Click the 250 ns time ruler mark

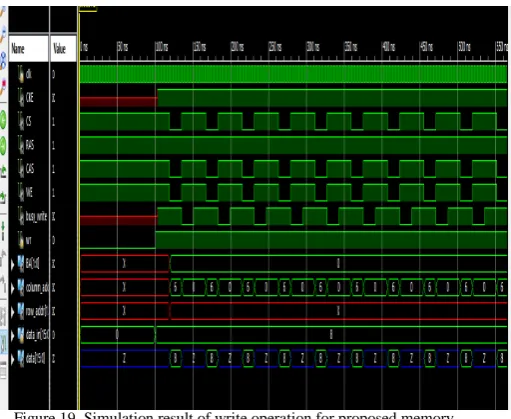275,47
